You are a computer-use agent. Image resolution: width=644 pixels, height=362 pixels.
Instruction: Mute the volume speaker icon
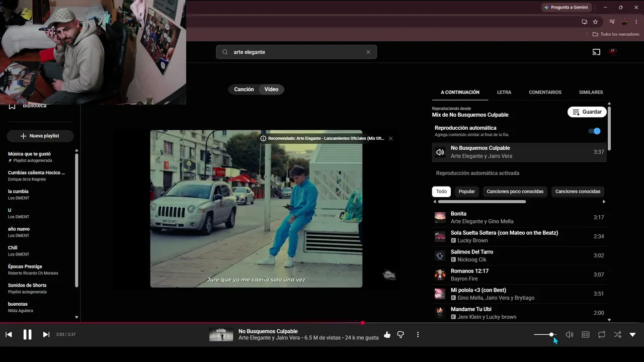[x=570, y=334]
